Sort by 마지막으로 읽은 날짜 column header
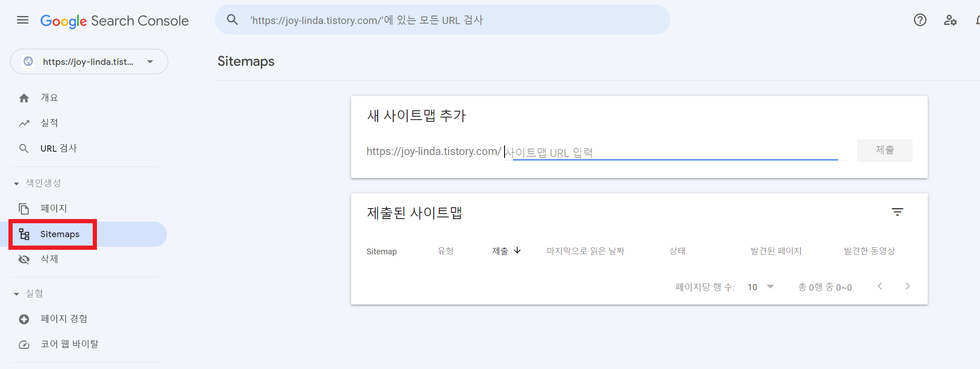980x369 pixels. [585, 251]
